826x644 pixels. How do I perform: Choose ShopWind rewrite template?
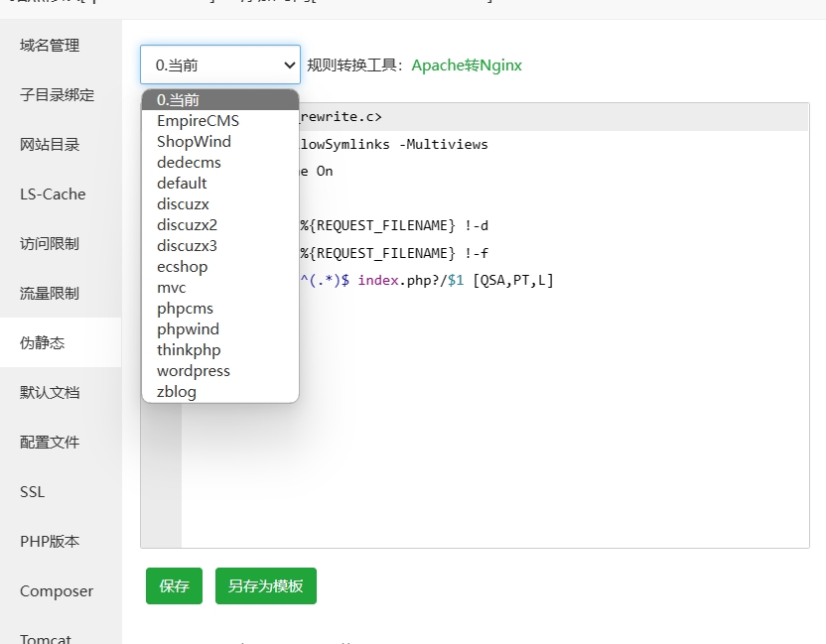[x=220, y=142]
